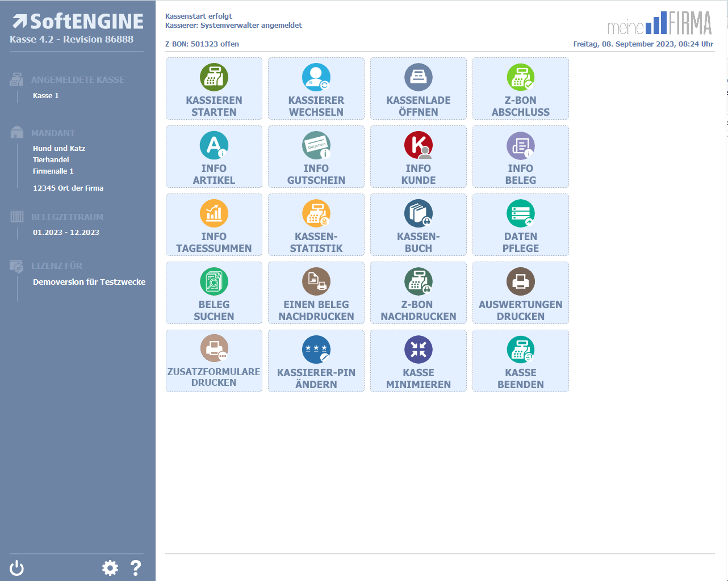
Task: Change cashier PIN via Kassierer-PIN Ändern
Action: point(316,361)
